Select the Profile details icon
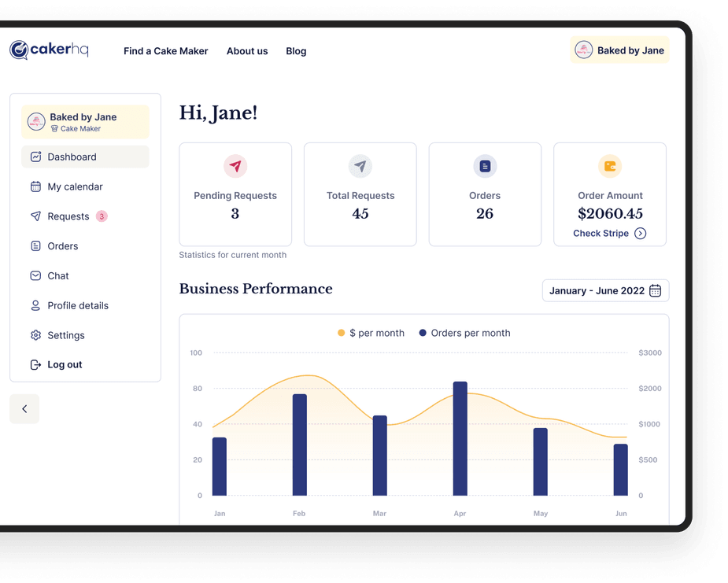Image resolution: width=728 pixels, height=583 pixels. [x=35, y=306]
